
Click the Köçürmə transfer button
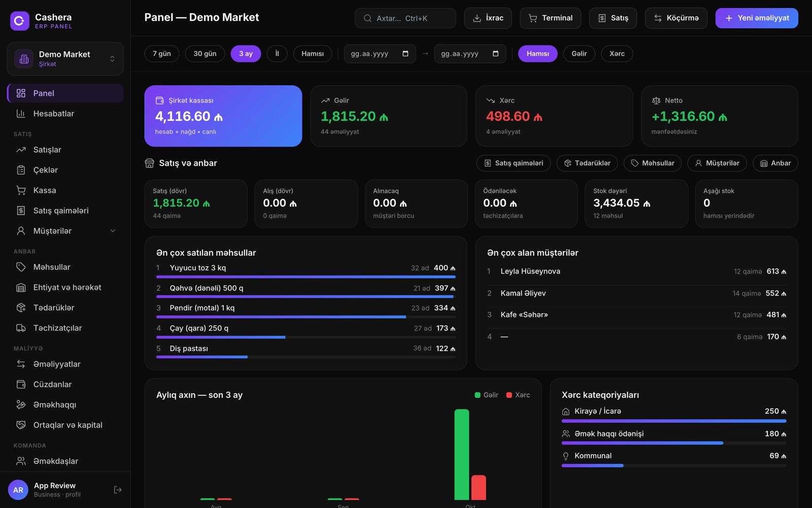tap(676, 18)
